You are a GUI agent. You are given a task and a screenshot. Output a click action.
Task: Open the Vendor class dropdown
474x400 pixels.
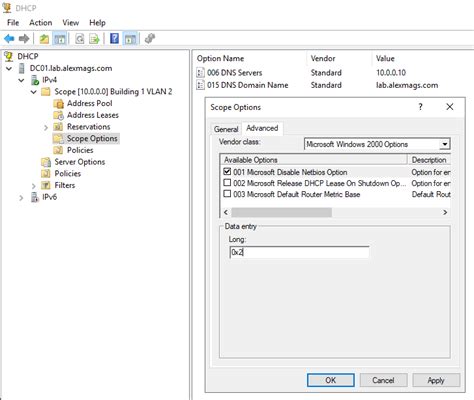(x=445, y=144)
